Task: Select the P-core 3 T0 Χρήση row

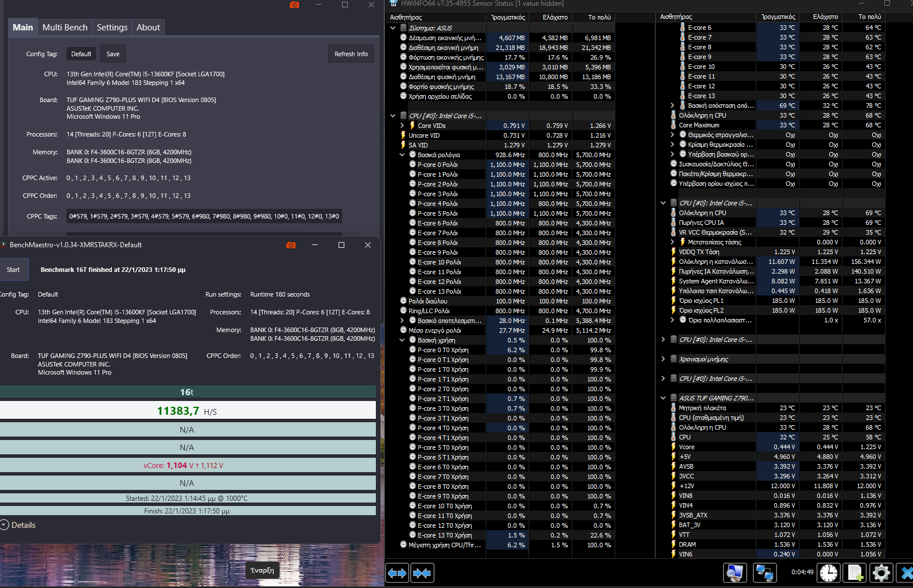Action: pos(507,408)
